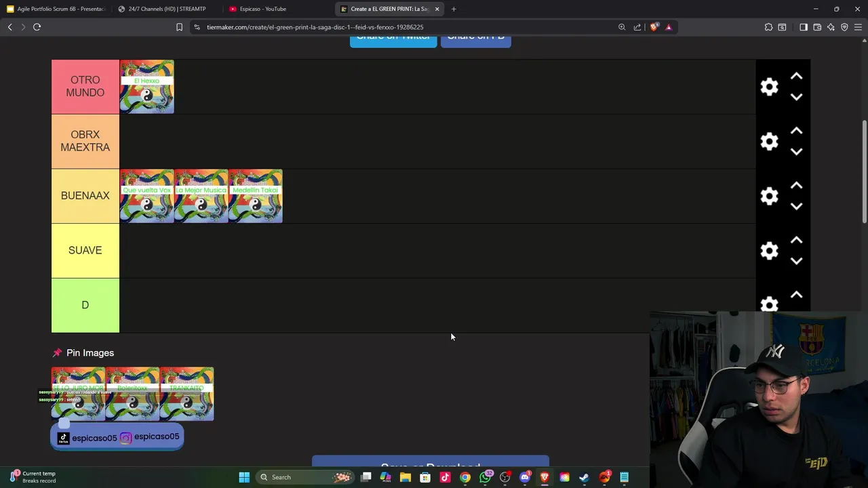Screen dimensions: 868x488
Task: Select the TRANKAITO tile
Action: pos(186,394)
